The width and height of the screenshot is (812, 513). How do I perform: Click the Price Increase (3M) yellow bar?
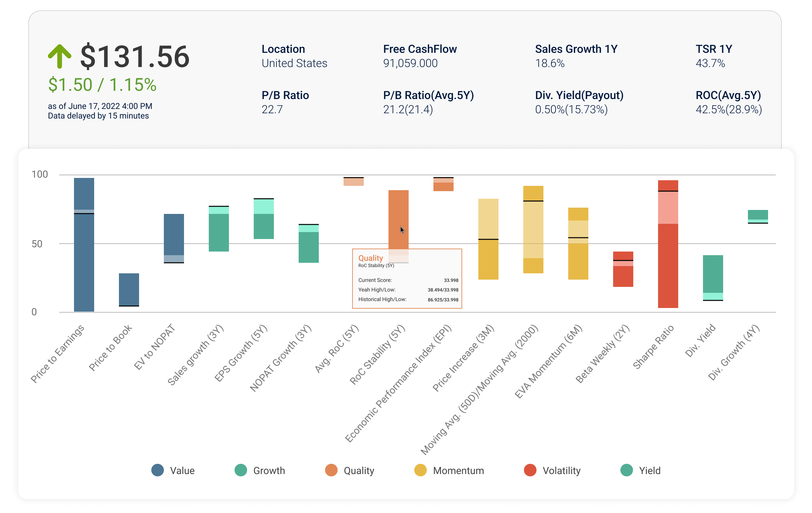[x=488, y=239]
